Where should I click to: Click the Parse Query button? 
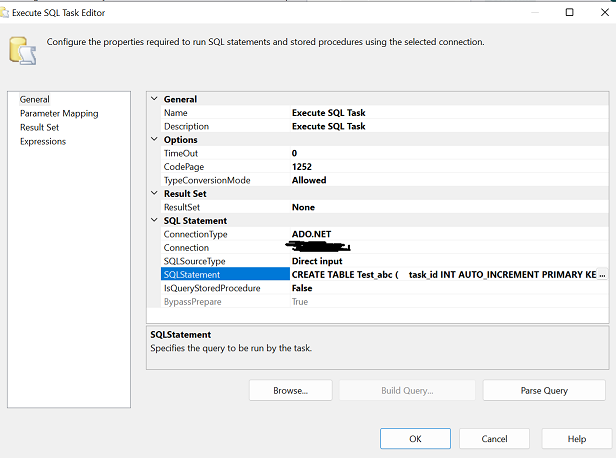544,390
